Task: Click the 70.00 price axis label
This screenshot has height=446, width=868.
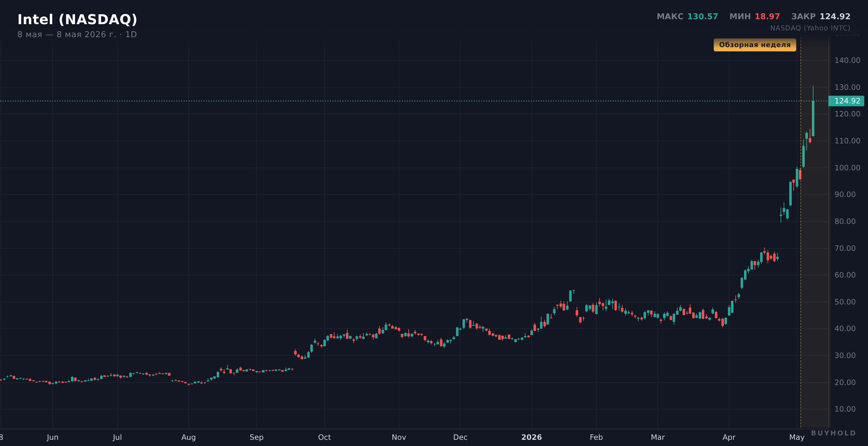Action: click(x=845, y=248)
